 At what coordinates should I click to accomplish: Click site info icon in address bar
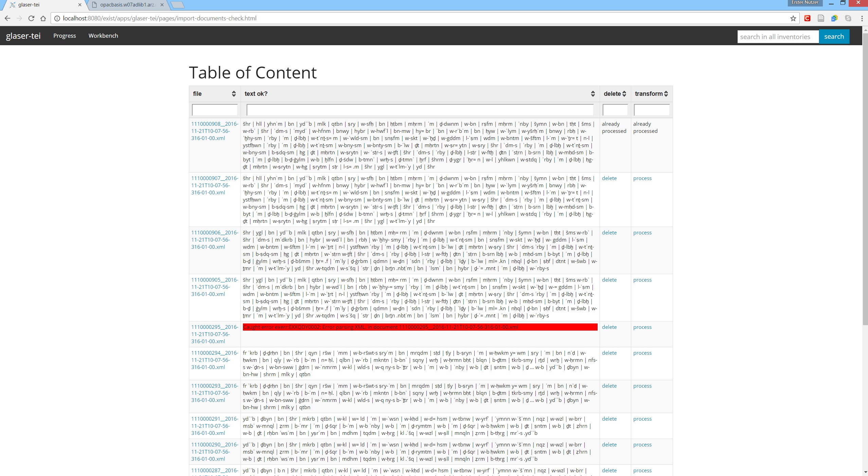(57, 18)
